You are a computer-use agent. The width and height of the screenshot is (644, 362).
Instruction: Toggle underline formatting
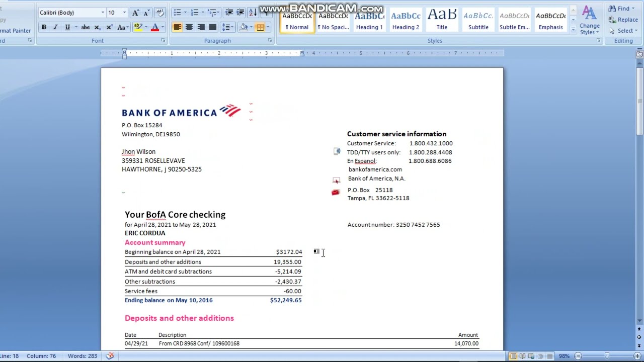[67, 27]
